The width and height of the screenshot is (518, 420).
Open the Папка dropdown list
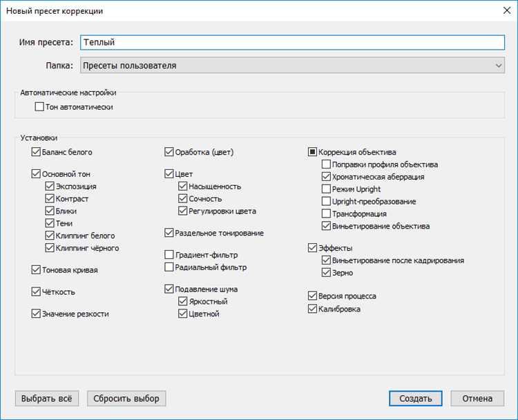point(292,66)
